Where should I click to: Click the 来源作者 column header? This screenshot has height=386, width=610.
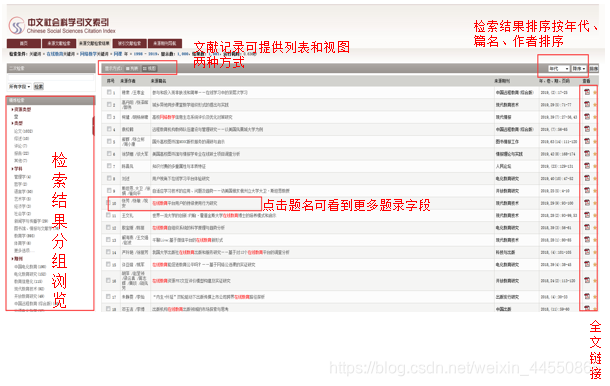pos(128,81)
